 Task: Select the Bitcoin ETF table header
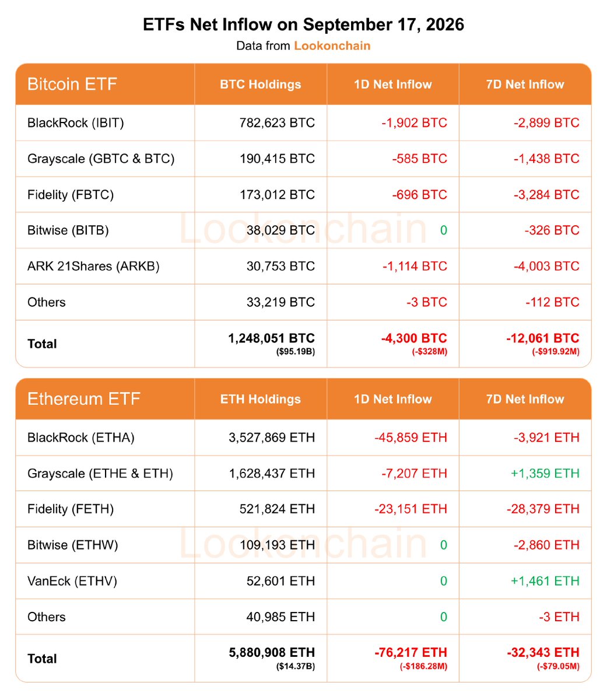72,84
